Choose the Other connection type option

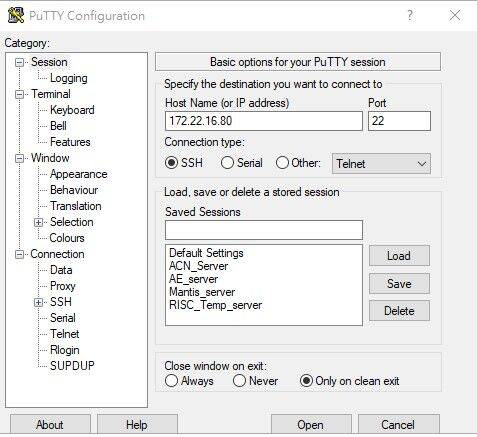coord(282,163)
